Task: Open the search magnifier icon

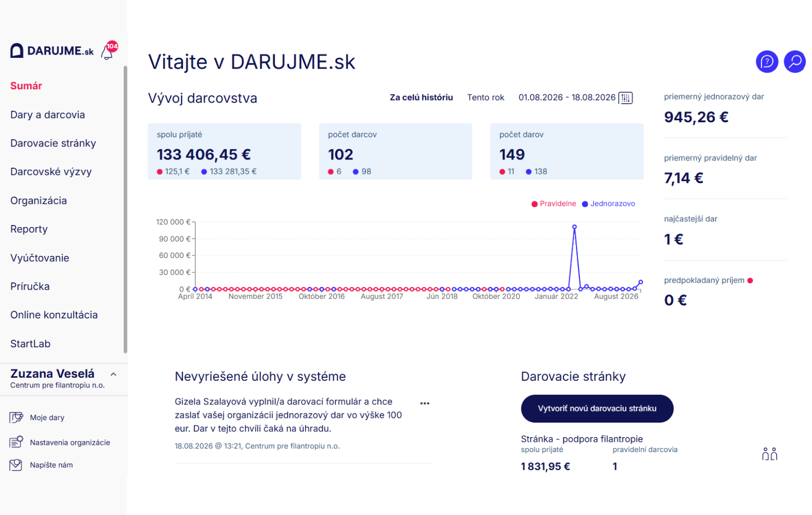Action: pos(794,62)
